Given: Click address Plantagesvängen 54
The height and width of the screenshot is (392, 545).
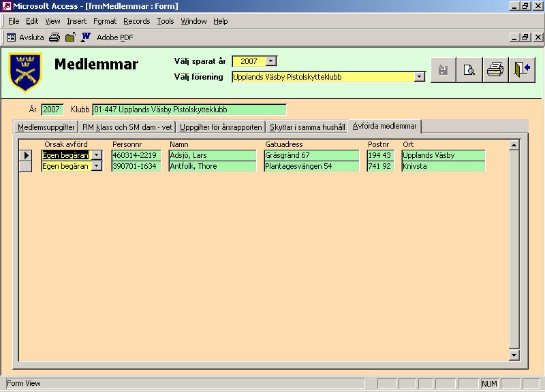Looking at the screenshot, I should click(x=311, y=166).
